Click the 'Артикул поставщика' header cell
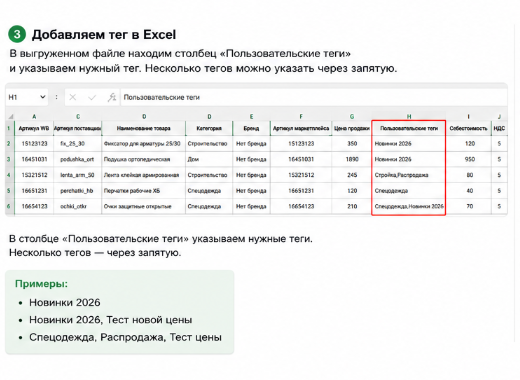Image resolution: width=520 pixels, height=380 pixels. (78, 128)
